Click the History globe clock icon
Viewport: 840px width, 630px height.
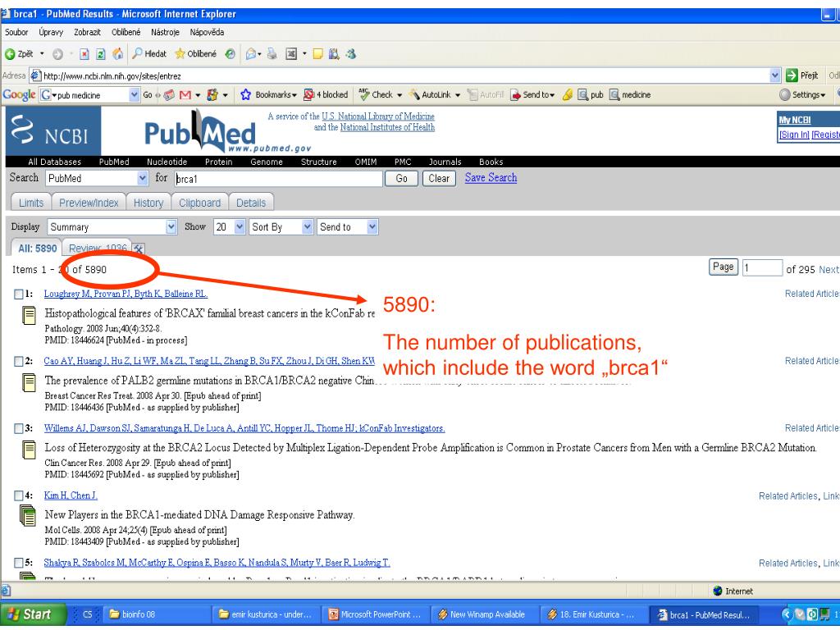pyautogui.click(x=230, y=54)
